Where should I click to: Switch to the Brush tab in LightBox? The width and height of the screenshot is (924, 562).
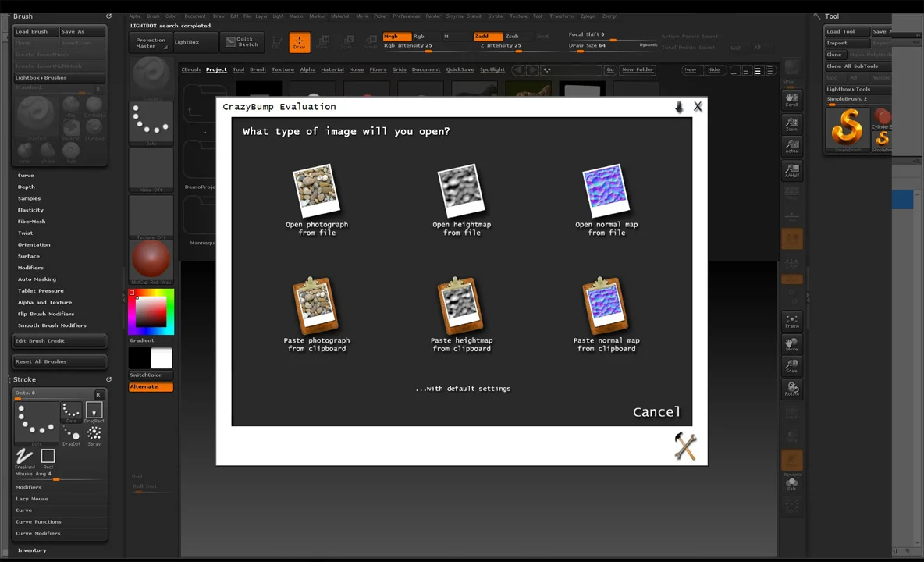[x=258, y=69]
